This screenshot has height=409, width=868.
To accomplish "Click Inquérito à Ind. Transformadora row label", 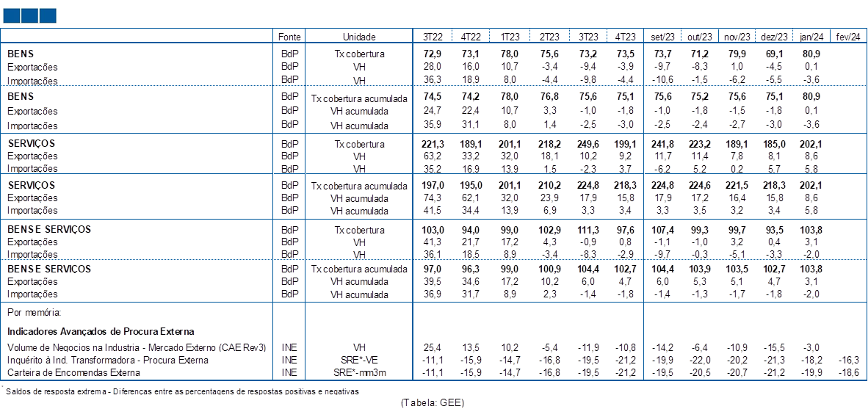I will click(x=108, y=360).
